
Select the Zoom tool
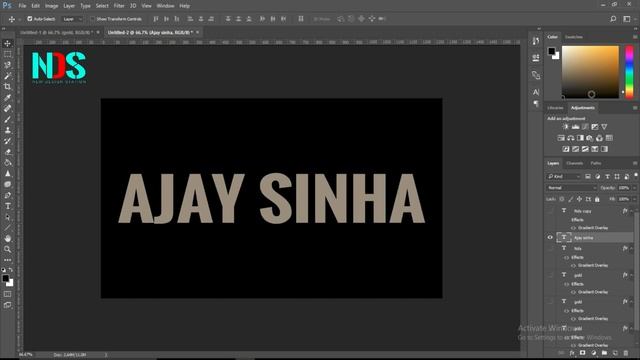point(7,249)
